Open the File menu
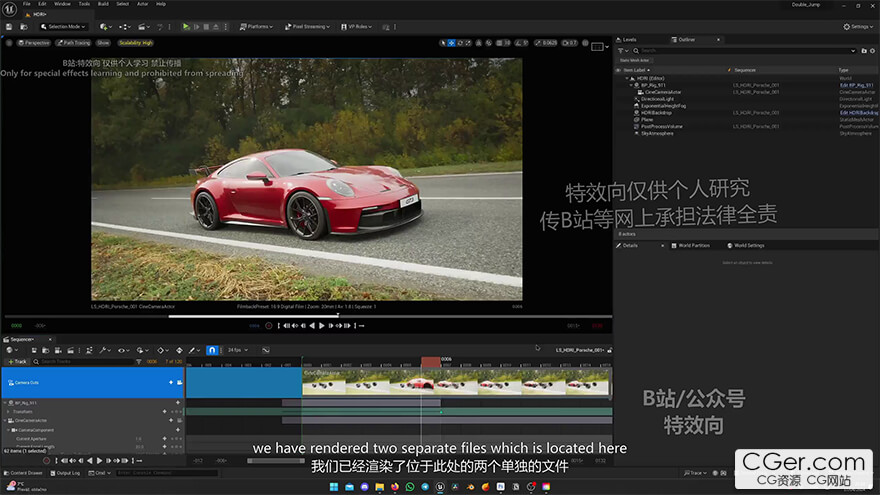Viewport: 880px width, 495px height. pos(26,4)
